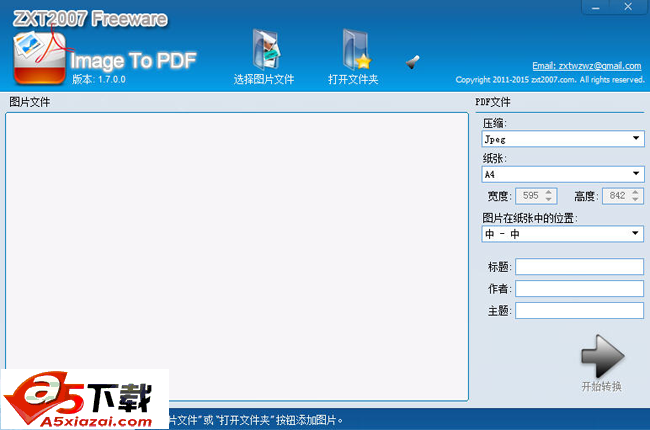Screen dimensions: 650x430
Task: Click the Copyright 2011-2015 zxt2007.com text
Action: click(550, 80)
